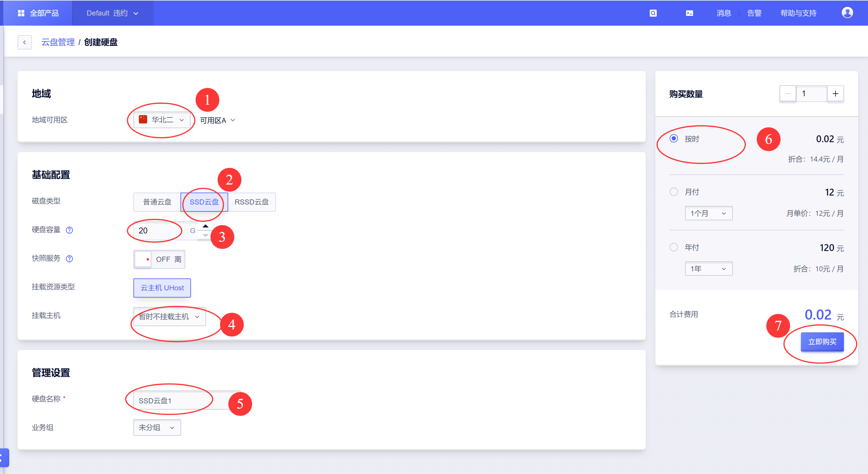Click the 立即购买 button

coord(822,342)
